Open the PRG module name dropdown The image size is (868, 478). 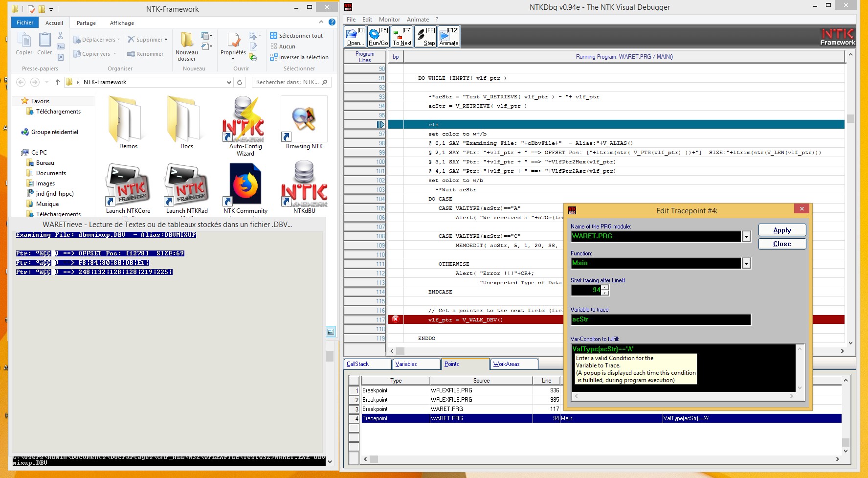(746, 236)
